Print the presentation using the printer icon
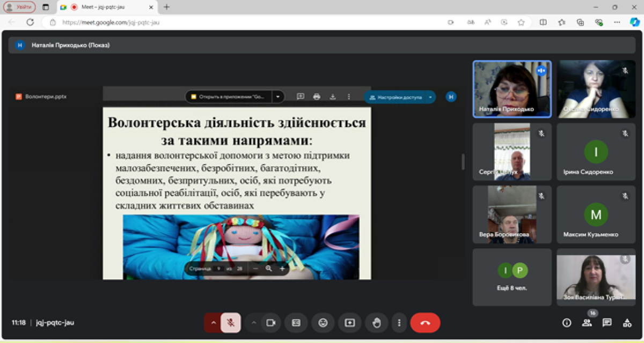Screen dimensions: 644x343 tap(317, 97)
